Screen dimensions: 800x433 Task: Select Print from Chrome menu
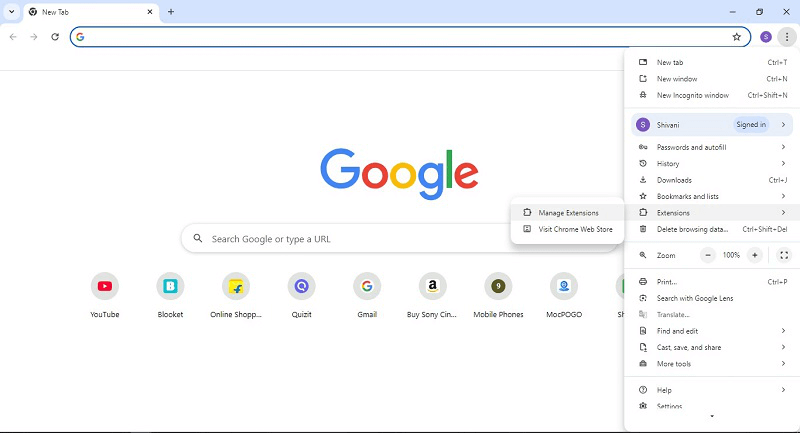point(712,282)
